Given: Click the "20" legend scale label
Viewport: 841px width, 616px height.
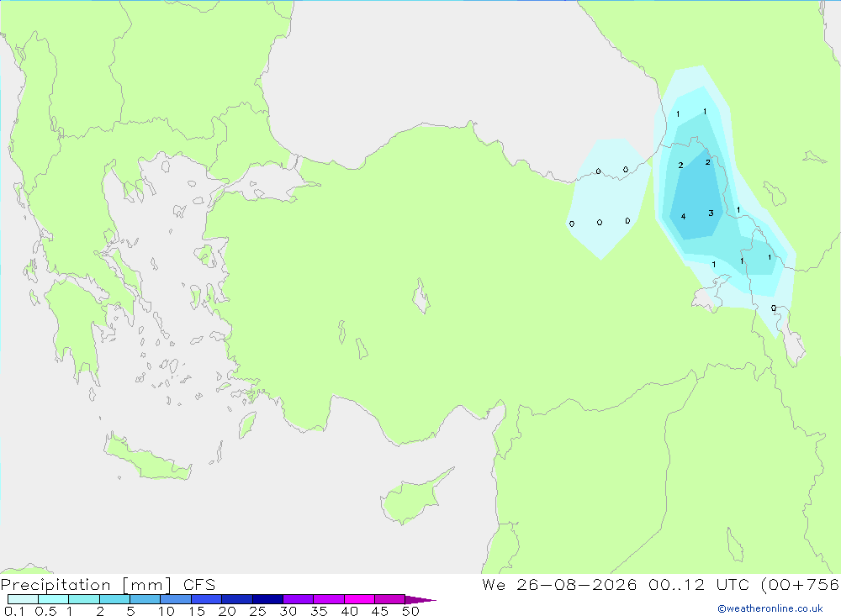Looking at the screenshot, I should 227,611.
